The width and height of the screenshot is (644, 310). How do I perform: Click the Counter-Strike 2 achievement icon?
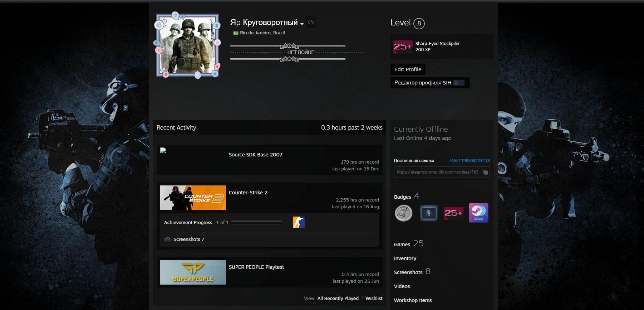tap(299, 222)
